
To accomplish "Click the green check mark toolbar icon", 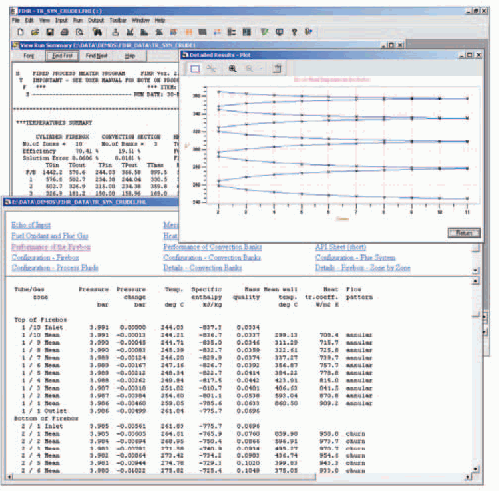I will tap(265, 32).
